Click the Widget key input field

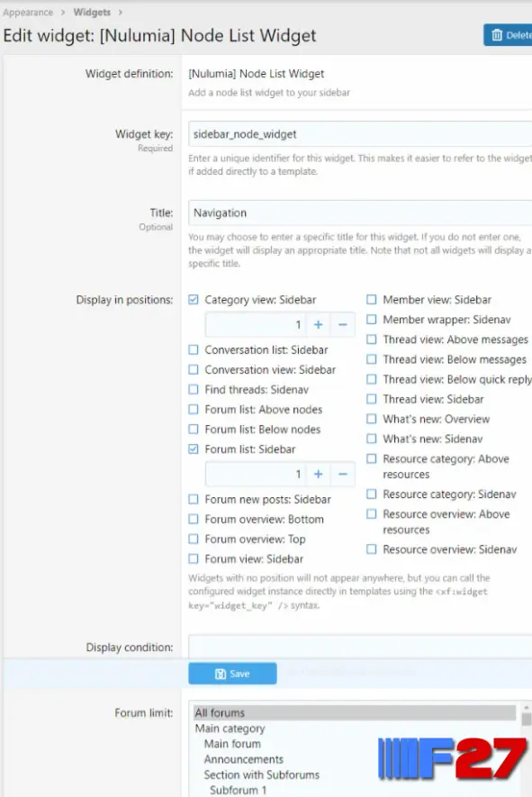360,134
